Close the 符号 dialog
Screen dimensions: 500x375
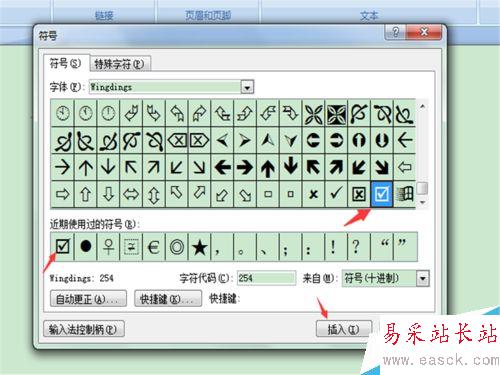tap(424, 32)
